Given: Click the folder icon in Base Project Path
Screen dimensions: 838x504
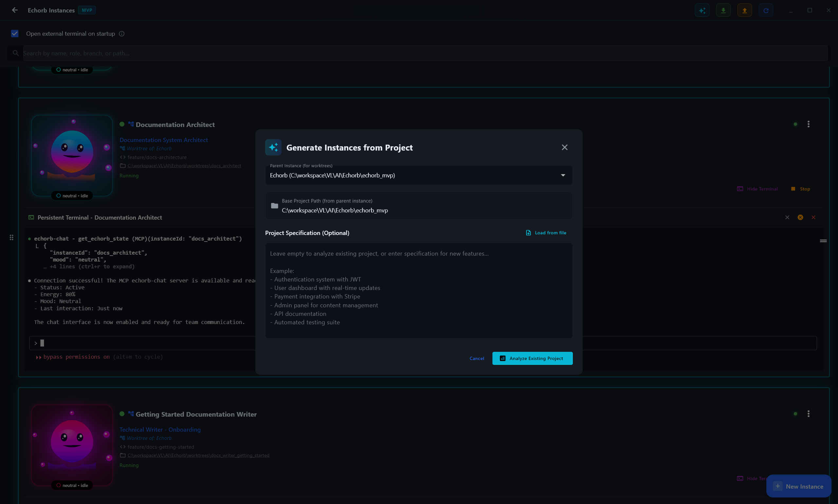Looking at the screenshot, I should (274, 205).
